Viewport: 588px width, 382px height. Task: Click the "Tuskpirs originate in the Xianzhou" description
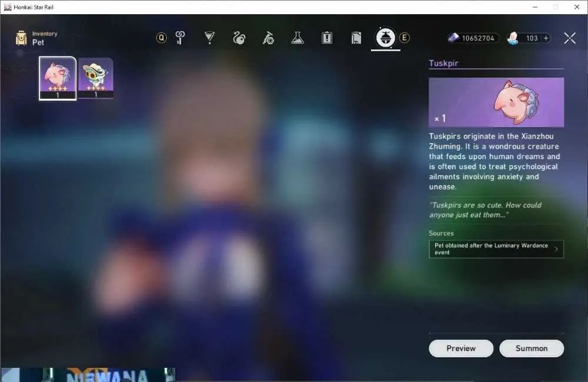pyautogui.click(x=495, y=161)
